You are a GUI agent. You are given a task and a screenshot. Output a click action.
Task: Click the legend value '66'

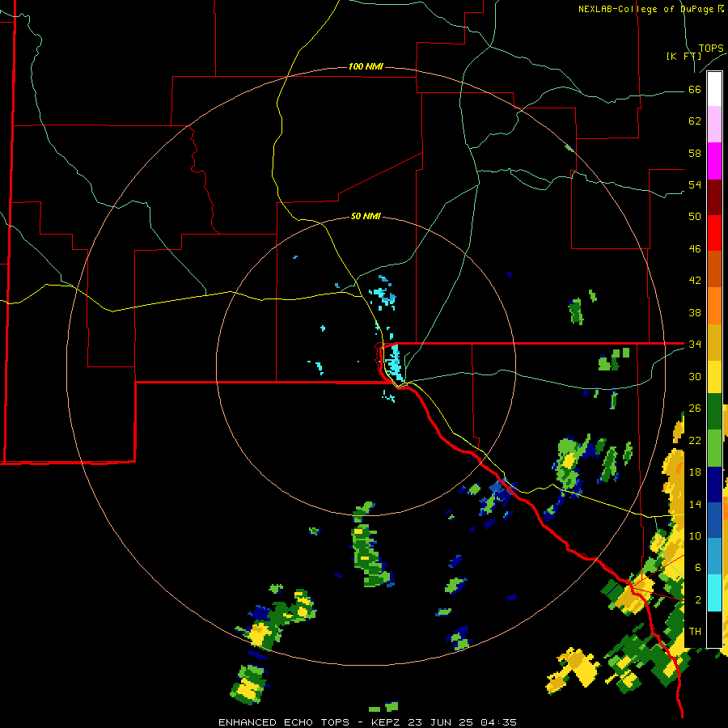point(695,89)
